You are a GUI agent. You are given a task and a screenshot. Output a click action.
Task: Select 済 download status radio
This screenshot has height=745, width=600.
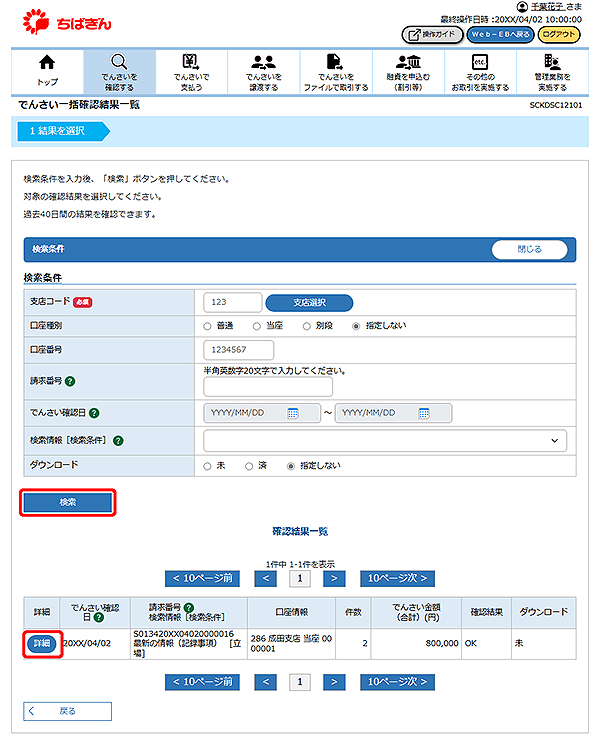248,467
